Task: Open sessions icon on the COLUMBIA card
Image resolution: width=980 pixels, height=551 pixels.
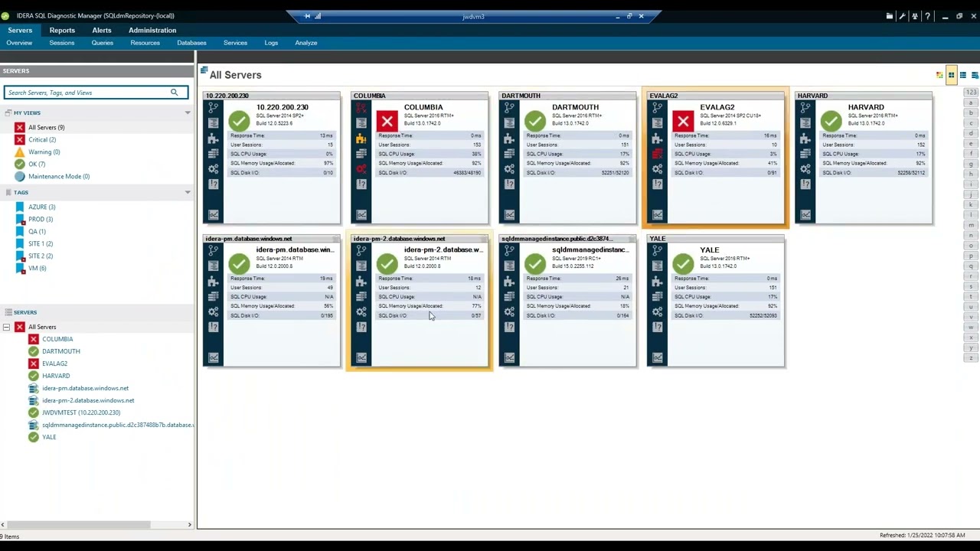Action: 361,107
